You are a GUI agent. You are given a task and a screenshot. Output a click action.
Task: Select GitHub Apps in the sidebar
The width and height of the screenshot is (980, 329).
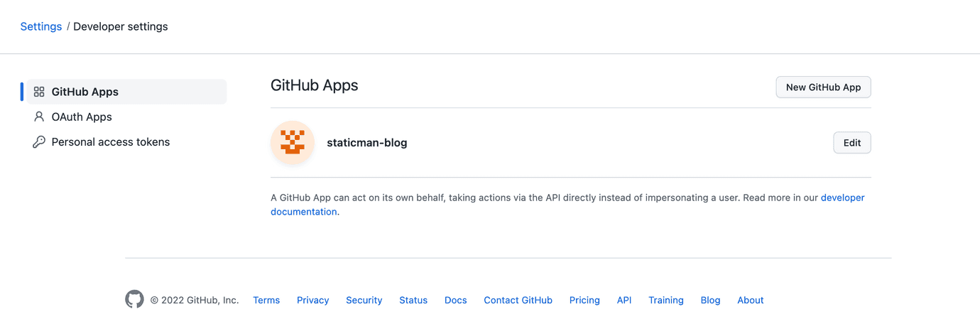coord(85,92)
